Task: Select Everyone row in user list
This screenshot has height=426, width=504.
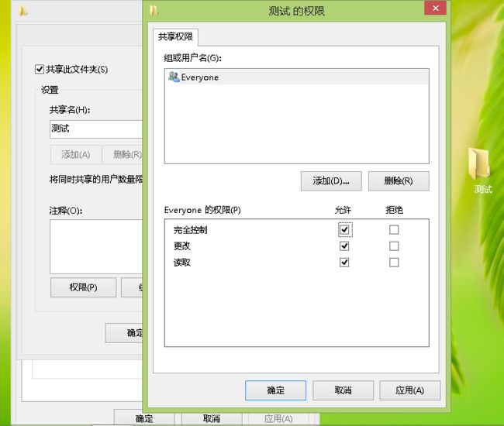Action: coord(297,77)
